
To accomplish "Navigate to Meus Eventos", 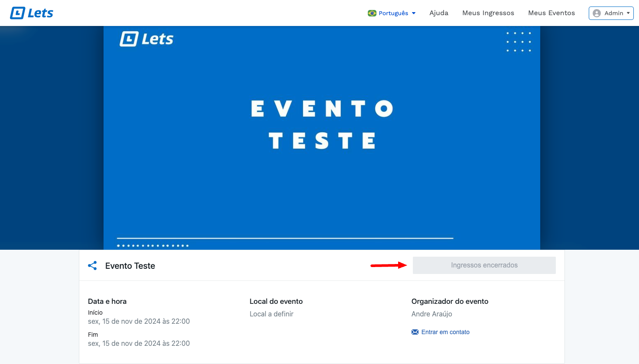I will (551, 13).
